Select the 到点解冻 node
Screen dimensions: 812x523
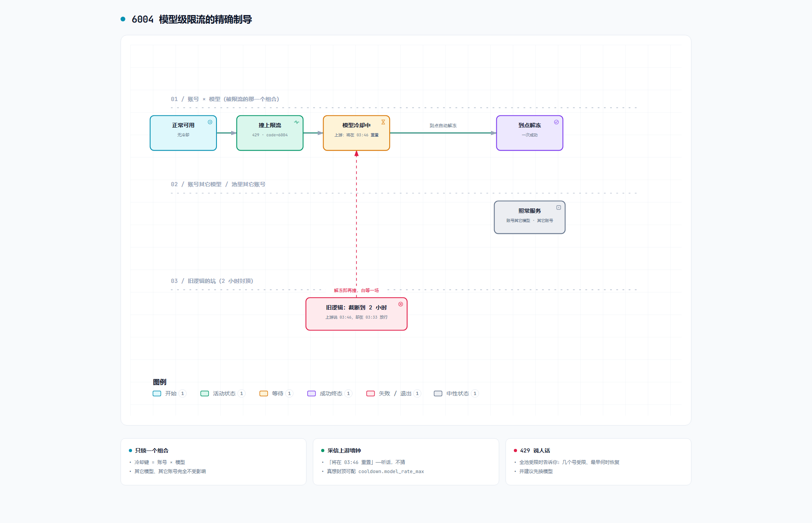[530, 133]
